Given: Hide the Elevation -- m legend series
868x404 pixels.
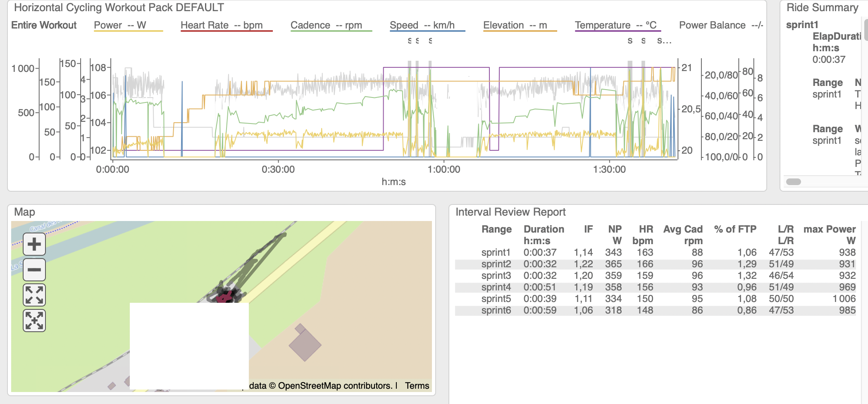Looking at the screenshot, I should coord(515,25).
